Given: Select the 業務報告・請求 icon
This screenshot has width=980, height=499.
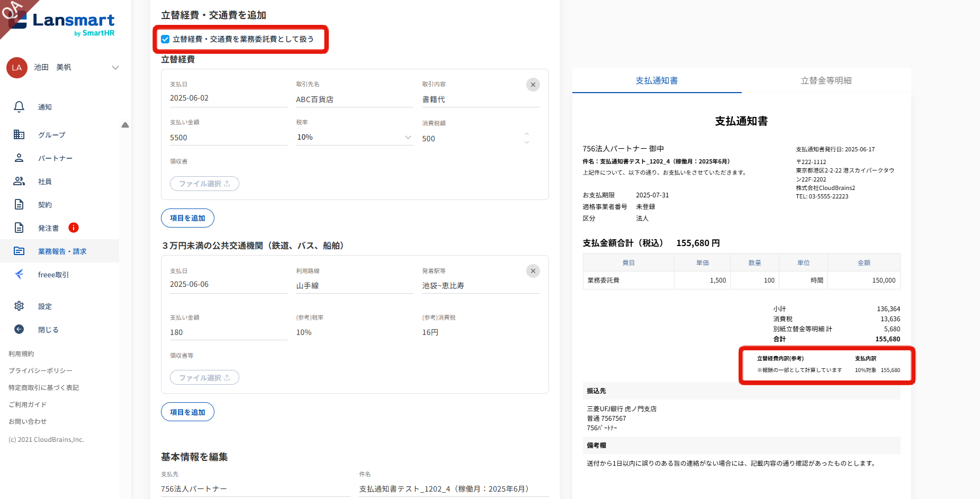Looking at the screenshot, I should 19,251.
